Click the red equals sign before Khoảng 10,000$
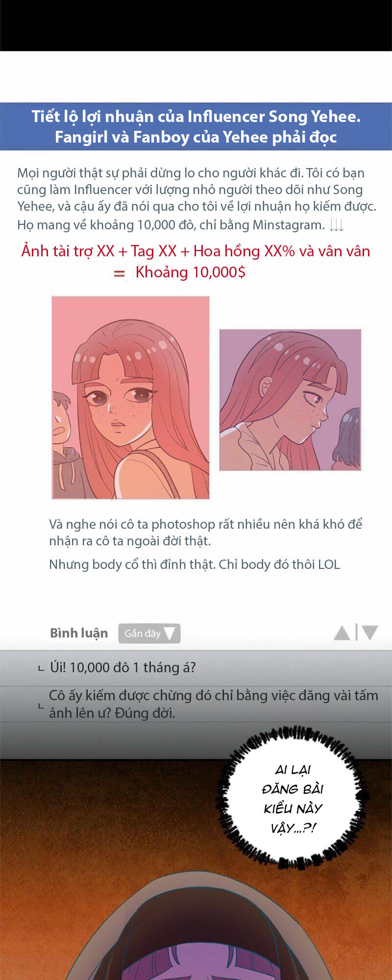392x980 pixels. pyautogui.click(x=119, y=273)
